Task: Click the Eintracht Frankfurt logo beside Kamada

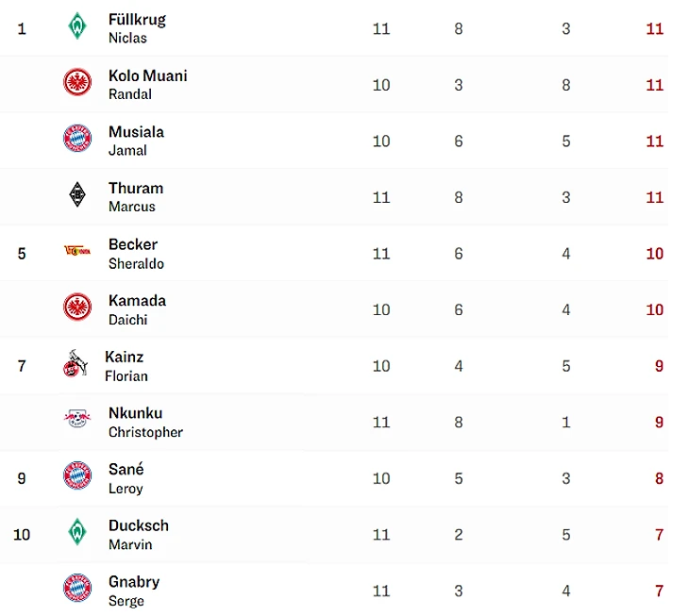Action: pos(76,308)
